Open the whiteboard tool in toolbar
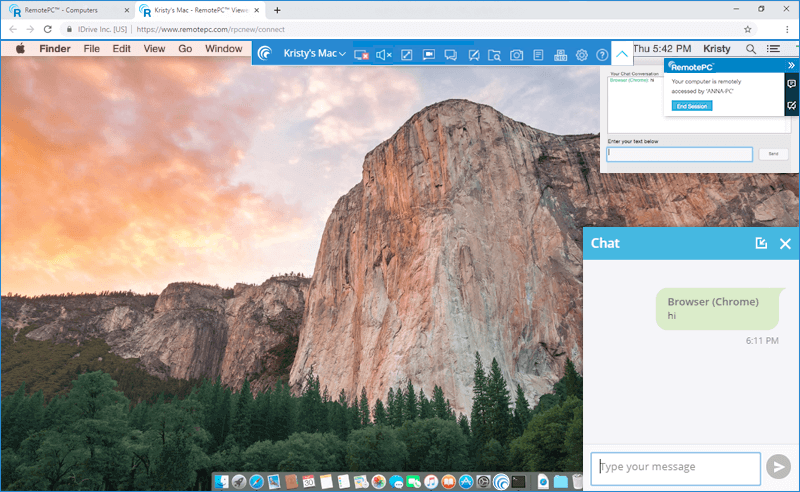The width and height of the screenshot is (800, 492). [472, 54]
